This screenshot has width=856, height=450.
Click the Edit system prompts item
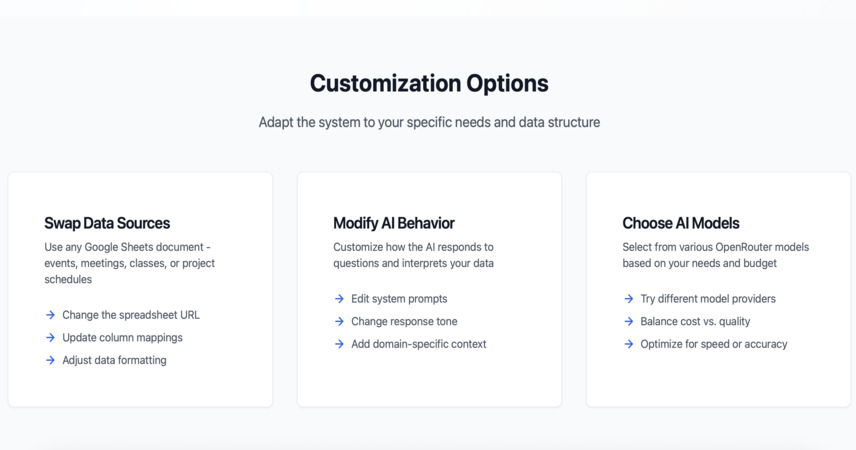point(399,299)
